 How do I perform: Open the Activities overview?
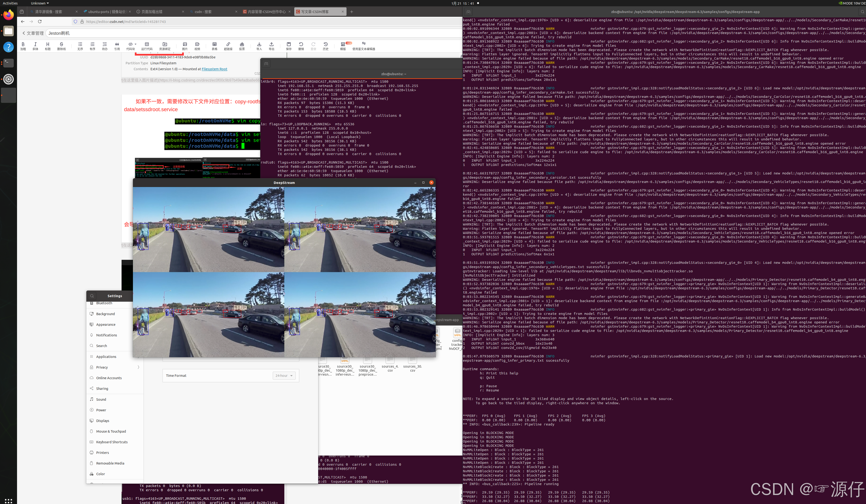[x=10, y=3]
